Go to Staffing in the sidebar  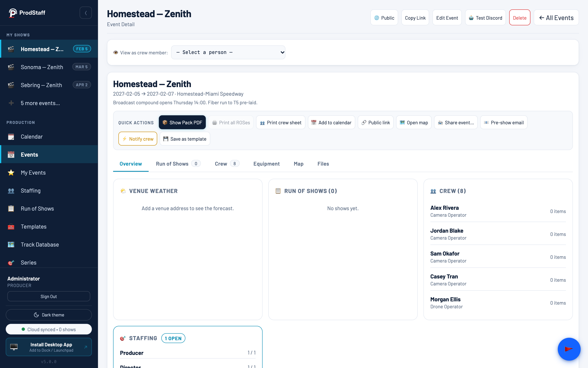tap(49, 191)
